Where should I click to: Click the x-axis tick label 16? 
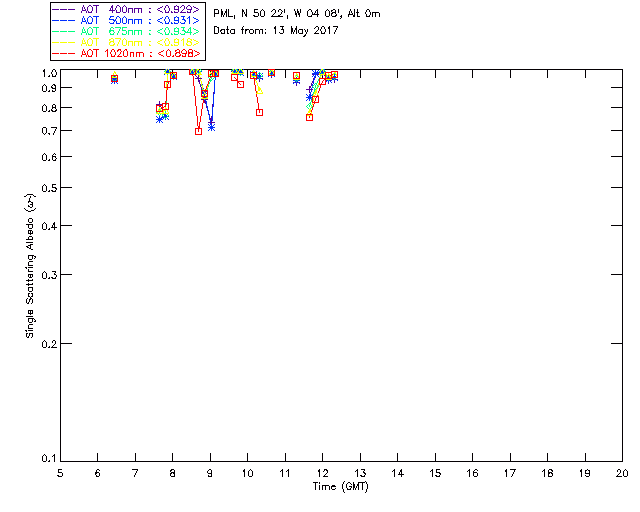tap(472, 473)
